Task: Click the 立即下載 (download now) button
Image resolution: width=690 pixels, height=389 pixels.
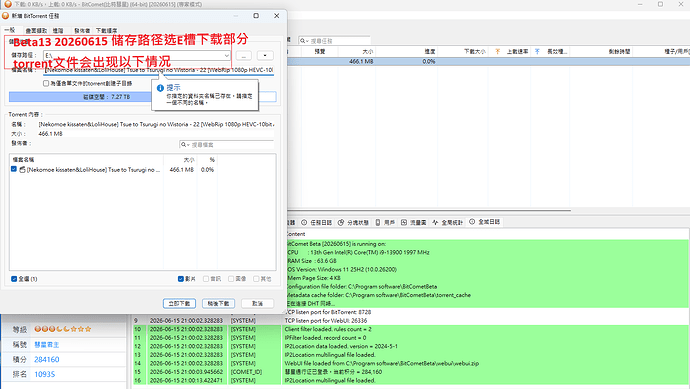Action: [x=180, y=304]
